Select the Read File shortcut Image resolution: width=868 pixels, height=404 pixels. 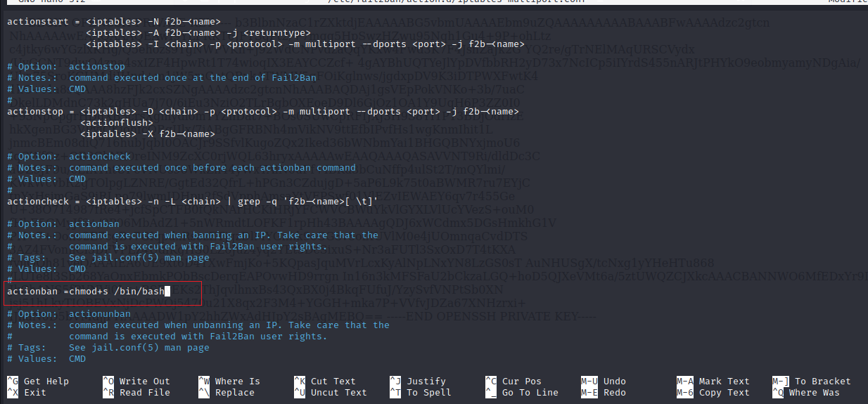143,393
